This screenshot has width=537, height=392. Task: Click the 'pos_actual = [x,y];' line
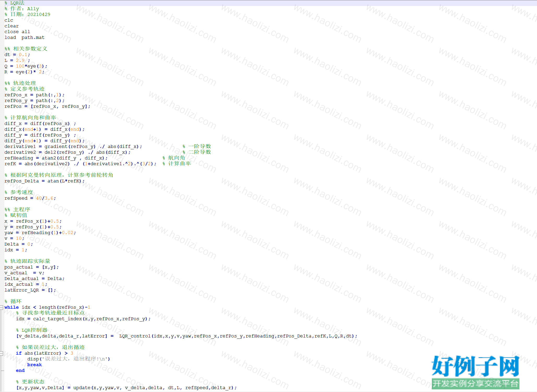pos(32,267)
